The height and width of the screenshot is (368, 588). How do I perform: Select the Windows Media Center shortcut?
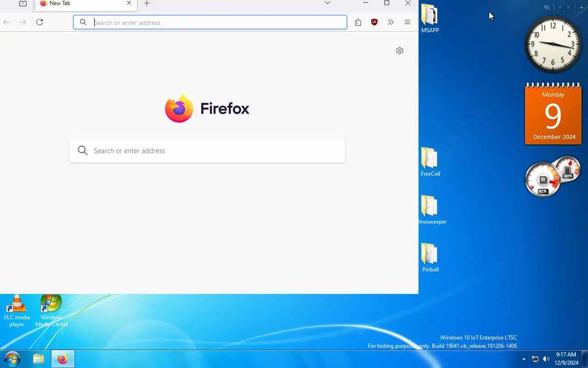[x=51, y=311]
